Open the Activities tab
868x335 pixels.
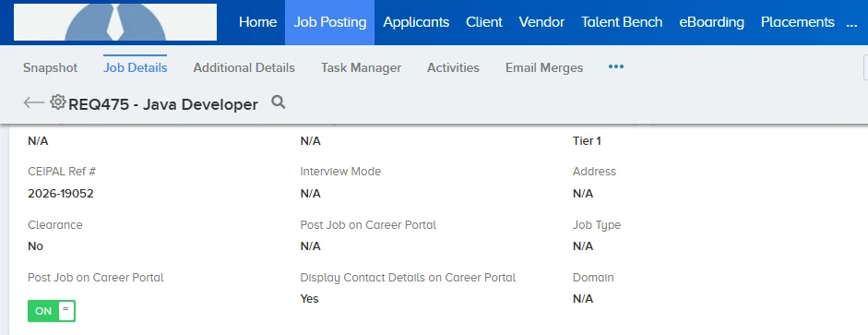click(x=454, y=67)
